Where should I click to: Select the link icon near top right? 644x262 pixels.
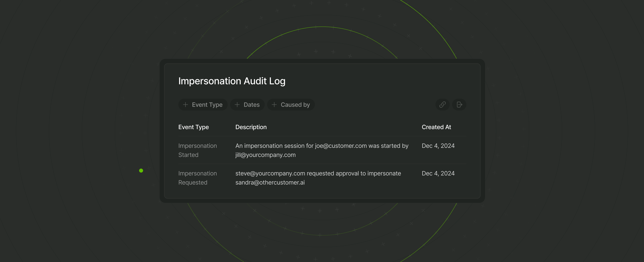pyautogui.click(x=442, y=105)
